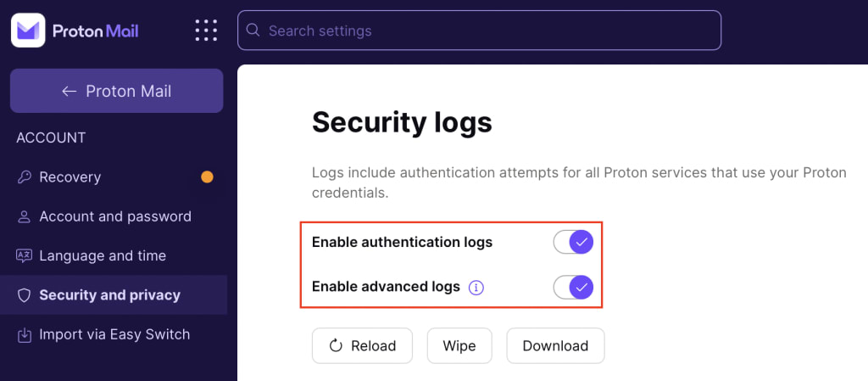Image resolution: width=868 pixels, height=381 pixels.
Task: Click the Security and privacy shield icon
Action: (x=24, y=295)
